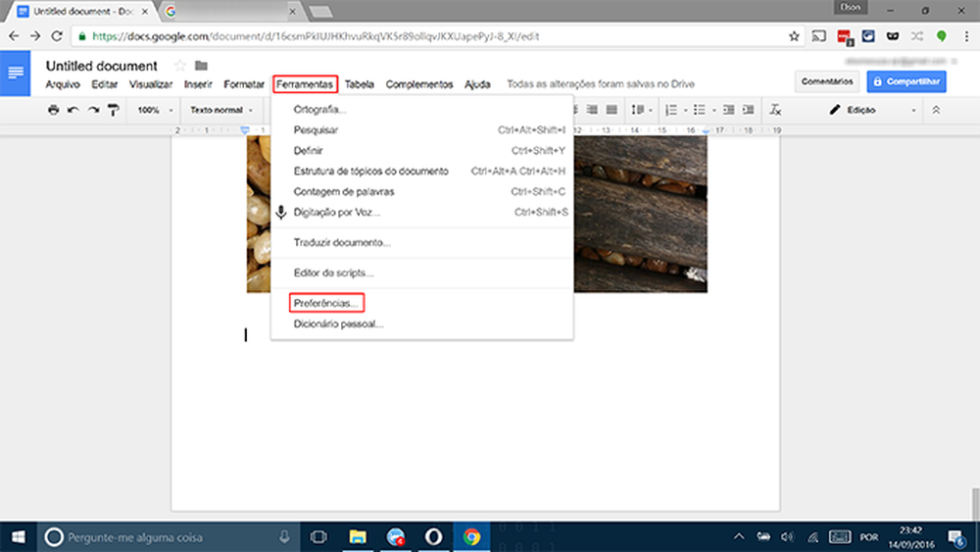Open File Explorer from taskbar
This screenshot has width=980, height=552.
pos(358,537)
